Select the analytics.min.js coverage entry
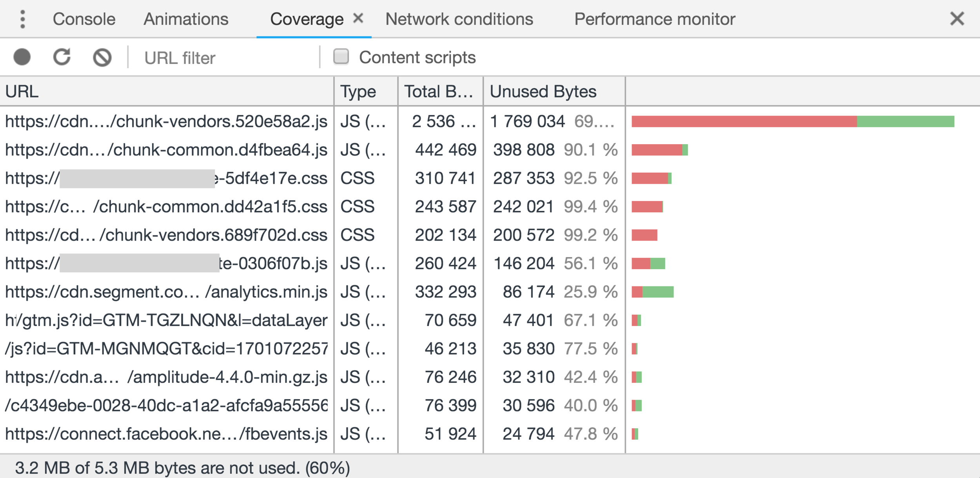Image resolution: width=980 pixels, height=478 pixels. (x=166, y=292)
